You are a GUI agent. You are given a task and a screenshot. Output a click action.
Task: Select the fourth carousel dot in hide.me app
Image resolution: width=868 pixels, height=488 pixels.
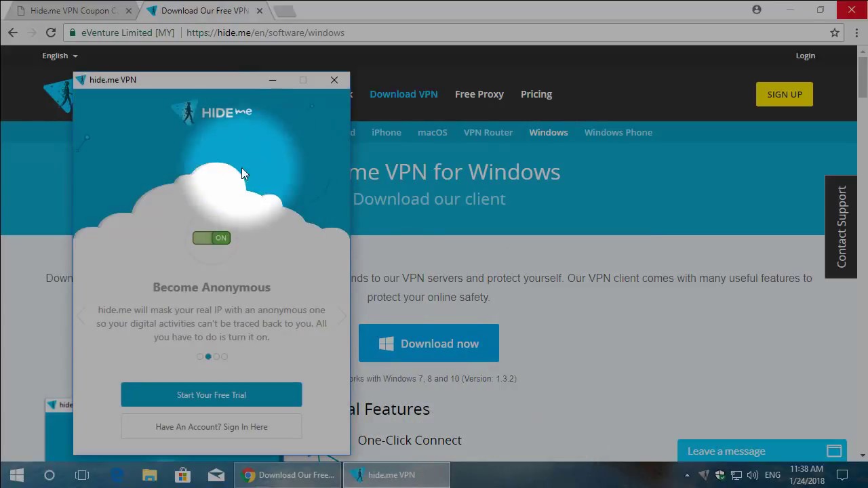click(x=224, y=357)
